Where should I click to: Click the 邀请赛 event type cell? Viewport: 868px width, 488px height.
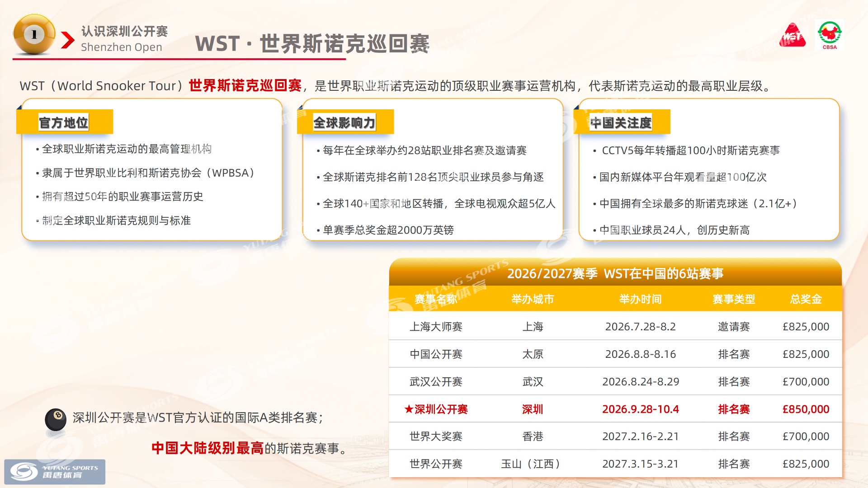(734, 326)
